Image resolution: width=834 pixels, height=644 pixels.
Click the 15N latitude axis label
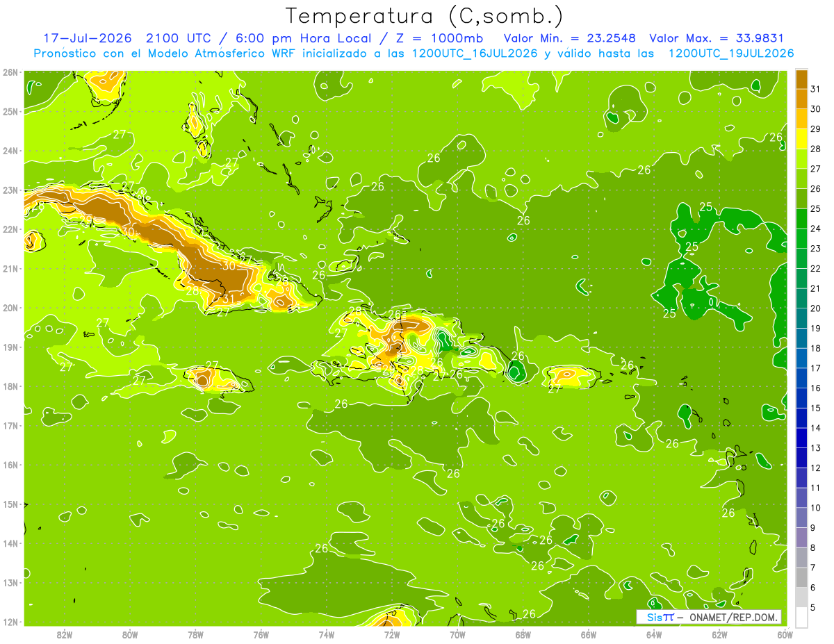(10, 504)
